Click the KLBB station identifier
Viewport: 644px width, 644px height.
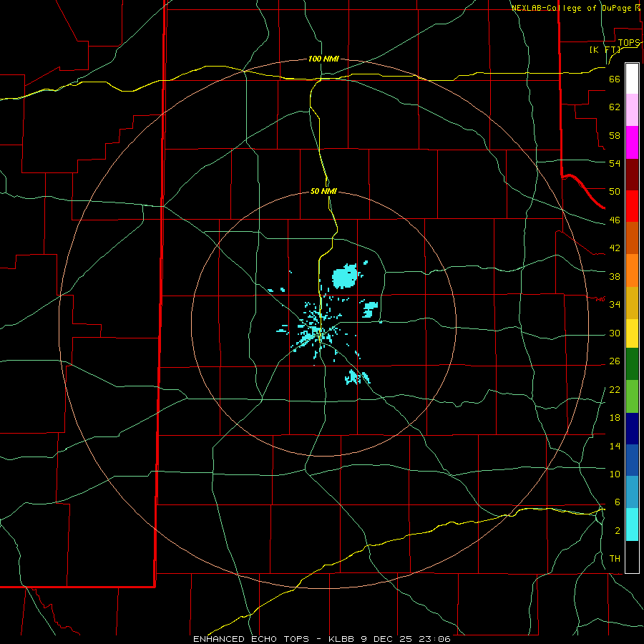[341, 639]
